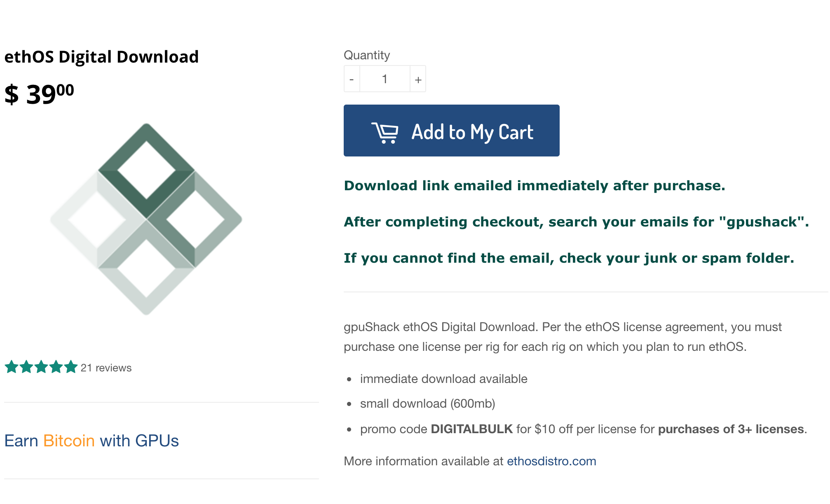Click the quantity input field
The image size is (830, 504).
point(385,79)
